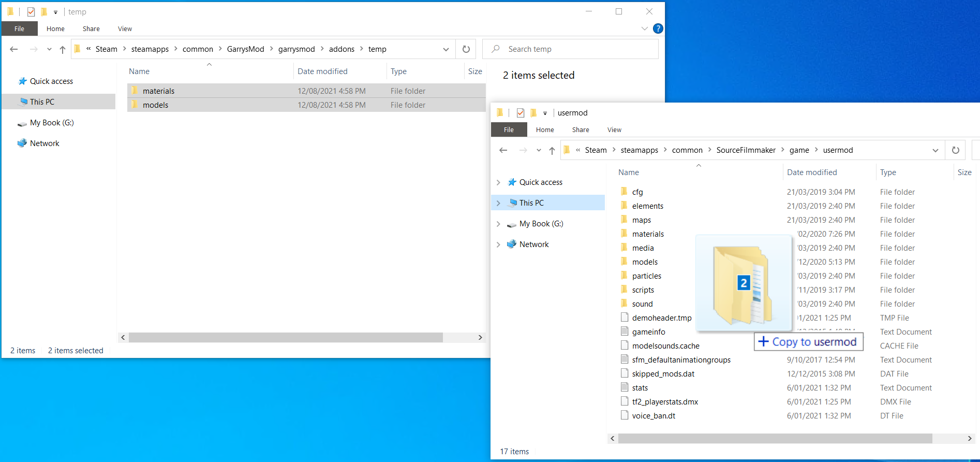Click Properties checkmark icon in usermod title bar

click(x=521, y=113)
